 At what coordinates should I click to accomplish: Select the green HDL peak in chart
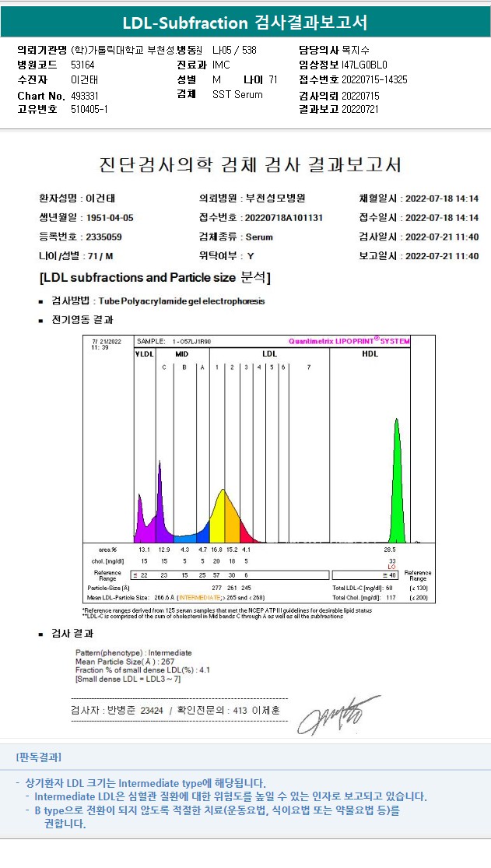tap(396, 482)
